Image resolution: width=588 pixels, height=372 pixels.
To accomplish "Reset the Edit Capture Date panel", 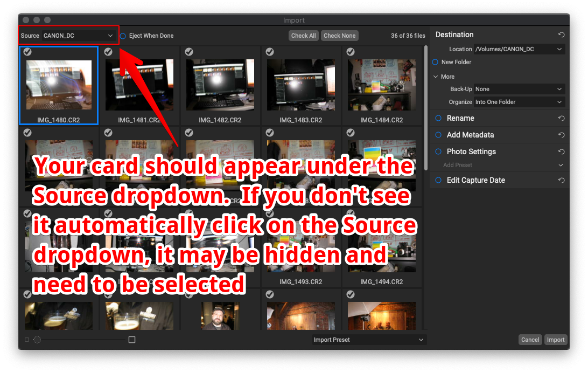I will [561, 181].
